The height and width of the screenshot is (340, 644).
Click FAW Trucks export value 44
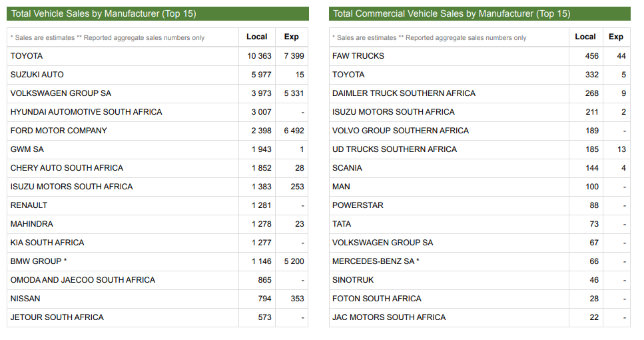click(x=621, y=56)
